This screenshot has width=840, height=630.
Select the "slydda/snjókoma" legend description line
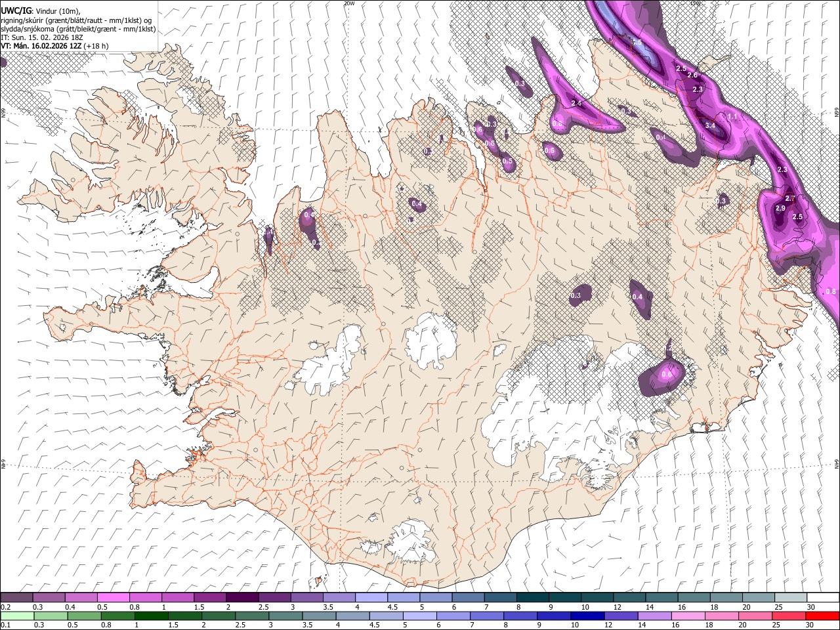(78, 29)
